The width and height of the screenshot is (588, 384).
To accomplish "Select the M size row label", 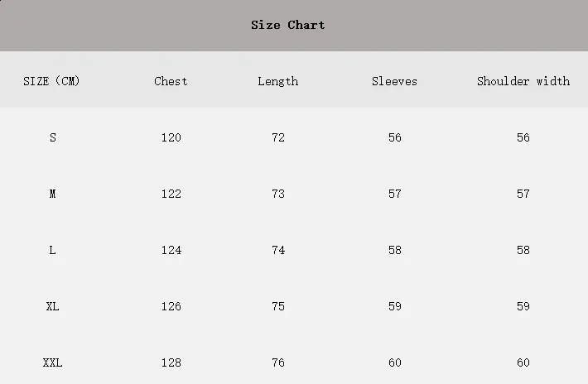I will (x=53, y=194).
